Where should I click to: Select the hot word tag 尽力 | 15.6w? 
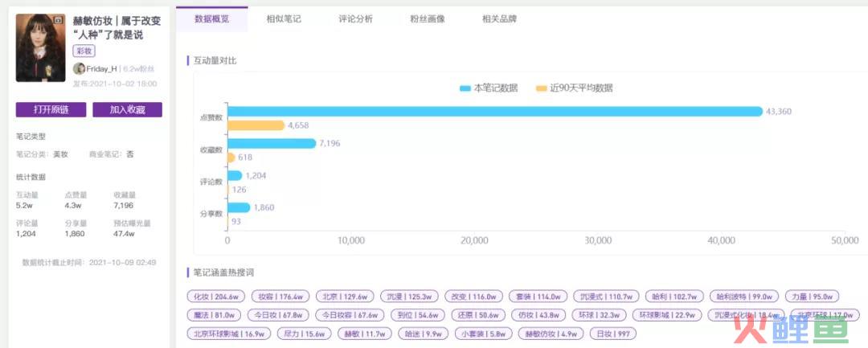[x=304, y=334]
